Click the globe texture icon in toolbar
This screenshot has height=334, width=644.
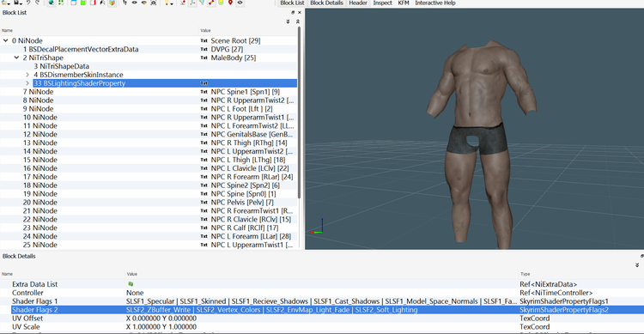pyautogui.click(x=51, y=3)
